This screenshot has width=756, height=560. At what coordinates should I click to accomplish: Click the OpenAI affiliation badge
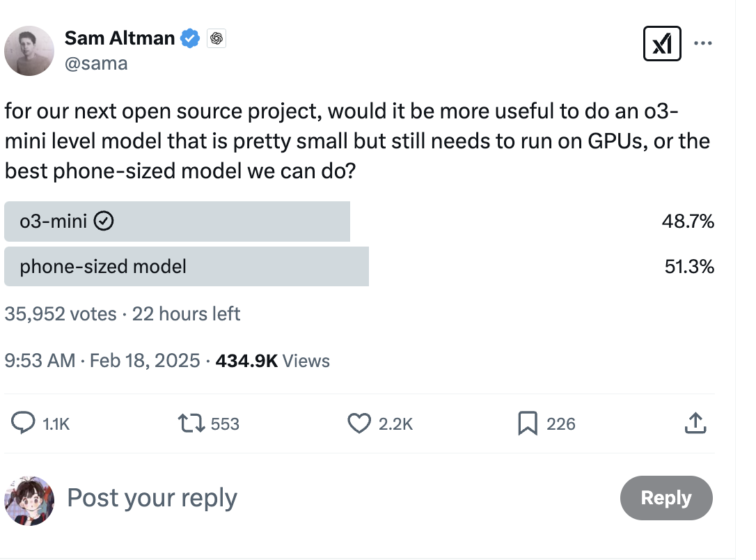[x=216, y=39]
